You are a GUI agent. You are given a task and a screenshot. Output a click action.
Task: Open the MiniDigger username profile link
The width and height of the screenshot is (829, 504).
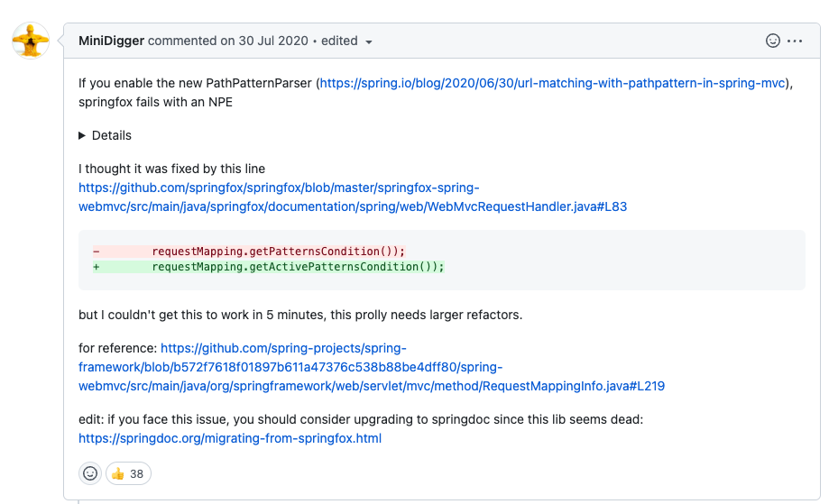[x=111, y=41]
